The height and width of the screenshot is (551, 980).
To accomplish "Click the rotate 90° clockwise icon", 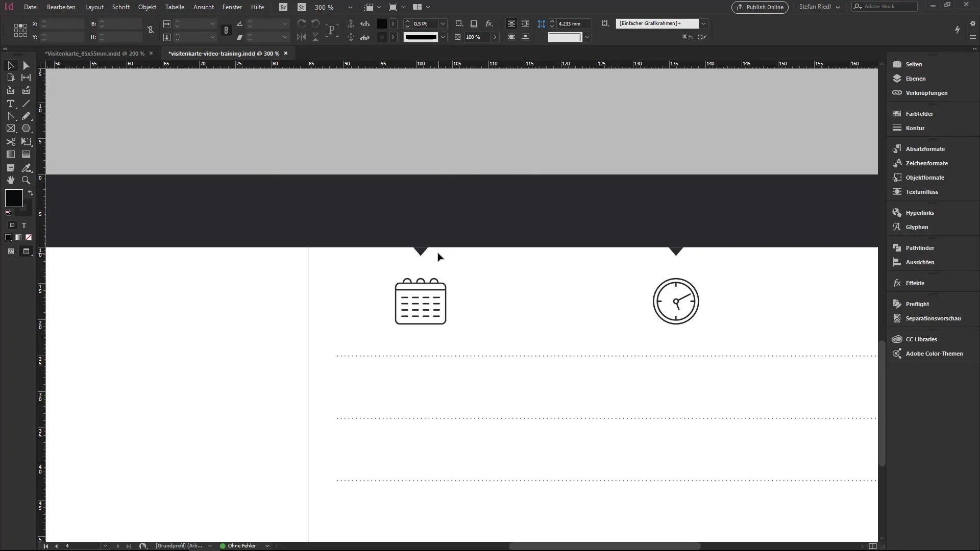I will pyautogui.click(x=302, y=23).
